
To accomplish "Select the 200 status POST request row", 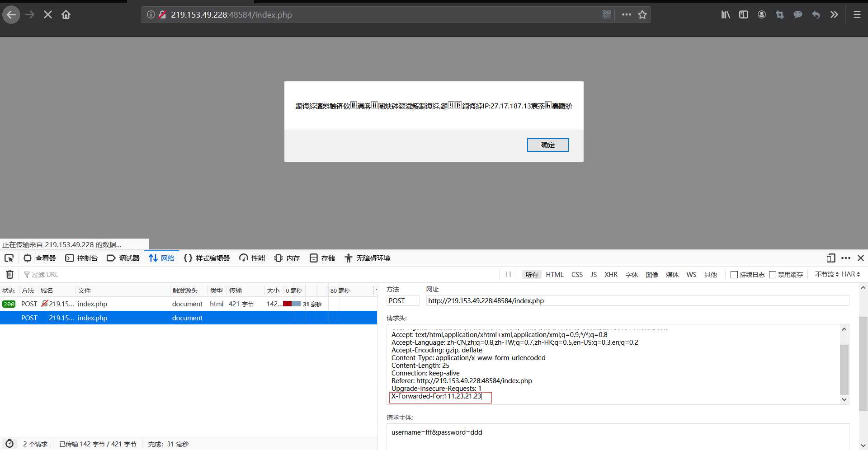I will point(189,304).
